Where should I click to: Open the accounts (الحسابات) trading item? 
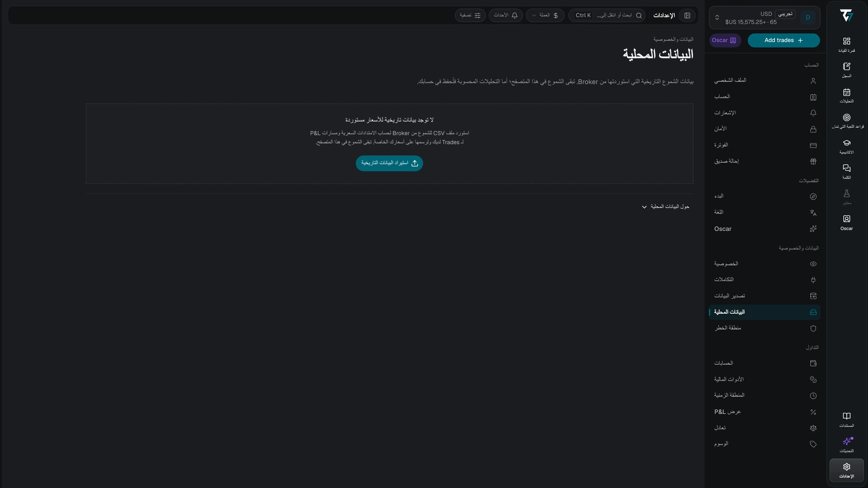tap(764, 363)
